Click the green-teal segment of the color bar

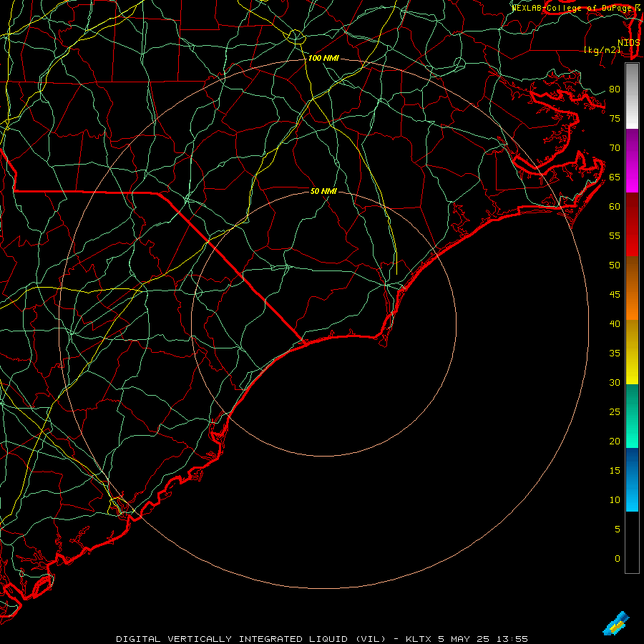point(632,416)
